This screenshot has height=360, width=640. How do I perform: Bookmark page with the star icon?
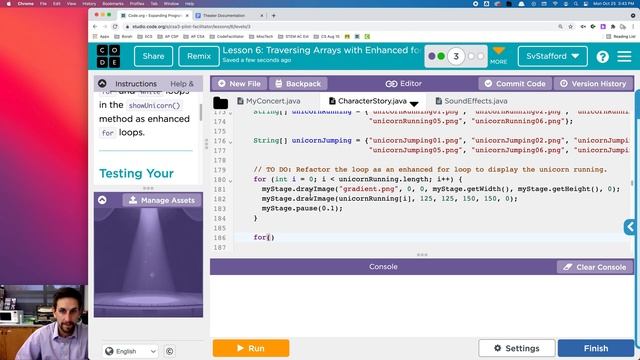coord(571,27)
